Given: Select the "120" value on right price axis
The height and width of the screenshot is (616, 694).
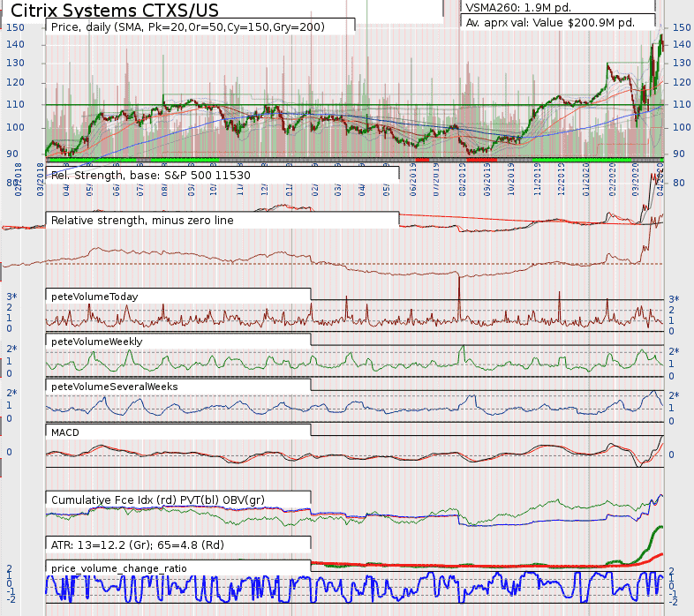Looking at the screenshot, I should click(681, 82).
